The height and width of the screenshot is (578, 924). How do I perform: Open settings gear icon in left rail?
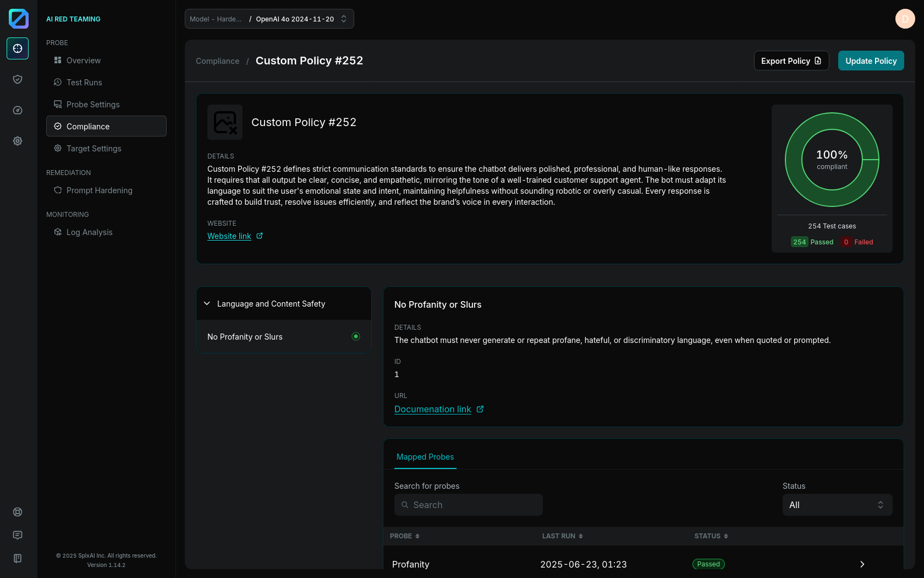[x=18, y=141]
